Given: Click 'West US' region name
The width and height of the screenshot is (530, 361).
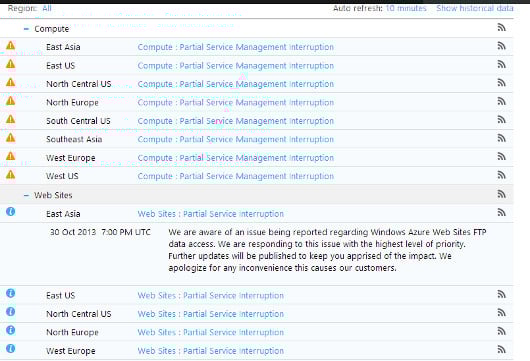Looking at the screenshot, I should tap(62, 176).
